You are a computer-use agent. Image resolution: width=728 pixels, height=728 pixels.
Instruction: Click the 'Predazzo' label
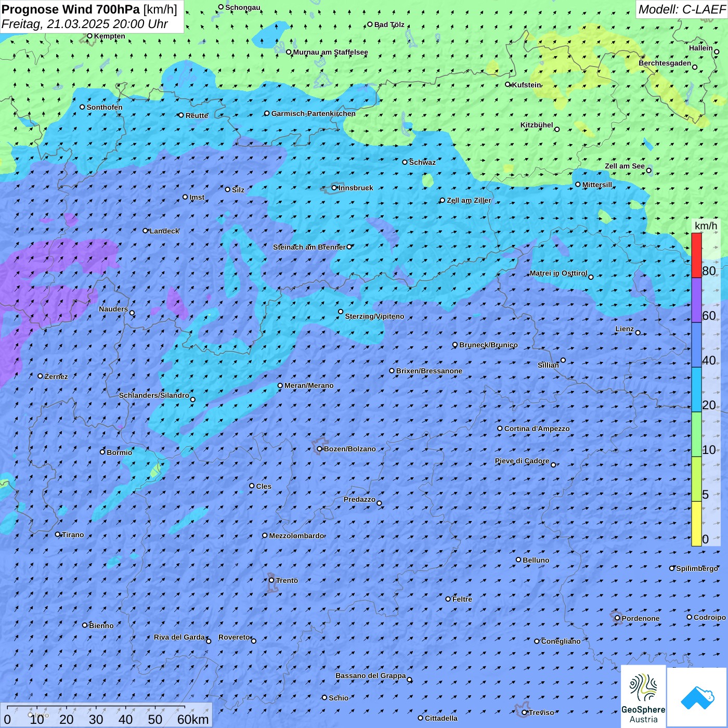click(359, 500)
